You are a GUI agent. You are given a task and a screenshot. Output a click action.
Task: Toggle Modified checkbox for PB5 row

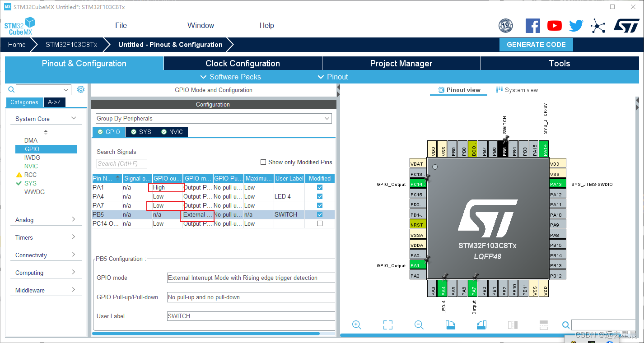pos(320,214)
